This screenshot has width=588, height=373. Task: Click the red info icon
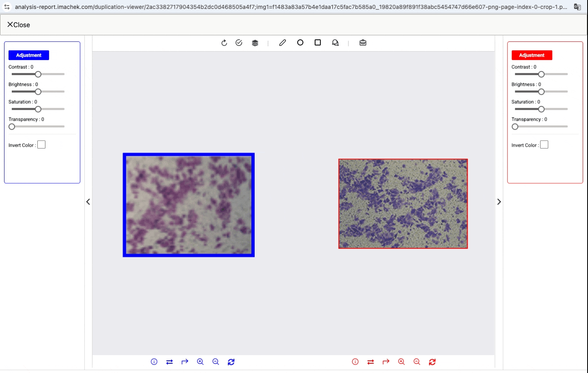(355, 362)
